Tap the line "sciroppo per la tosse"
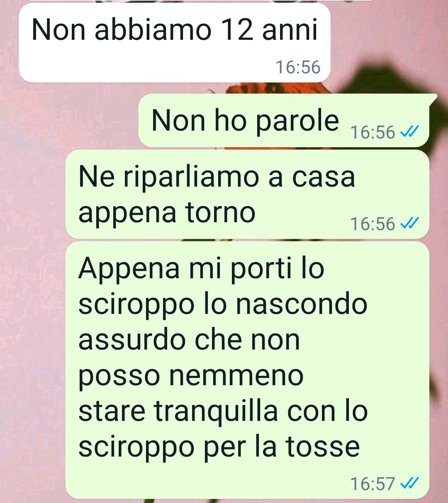The image size is (448, 503). pos(219,447)
